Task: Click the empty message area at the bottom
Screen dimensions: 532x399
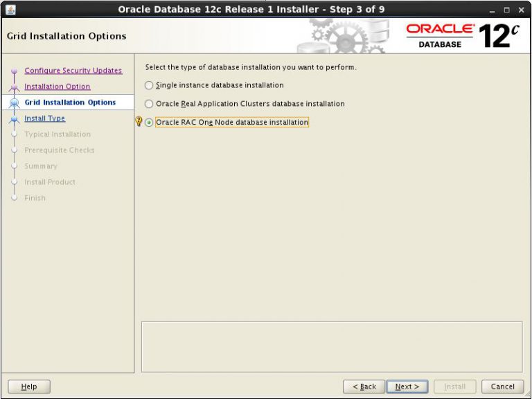Action: (x=332, y=347)
